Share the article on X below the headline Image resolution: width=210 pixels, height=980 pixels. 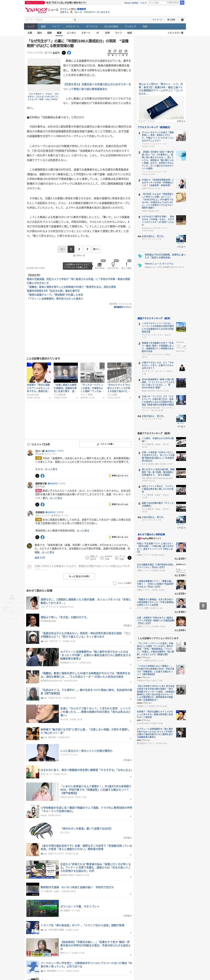(64, 53)
